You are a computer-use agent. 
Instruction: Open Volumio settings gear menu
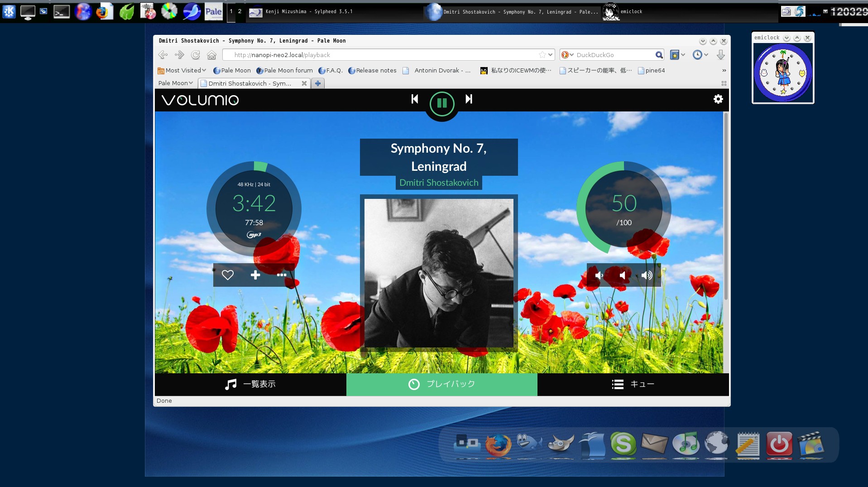coord(718,99)
